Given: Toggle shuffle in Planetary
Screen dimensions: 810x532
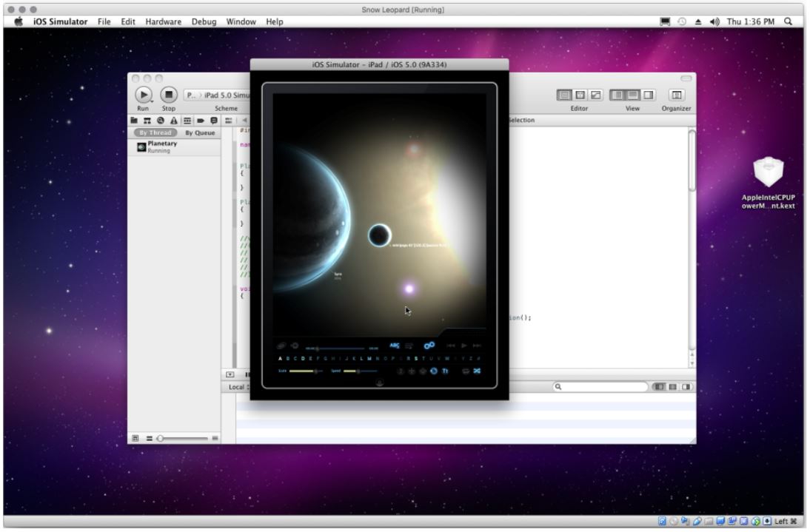Looking at the screenshot, I should [477, 371].
